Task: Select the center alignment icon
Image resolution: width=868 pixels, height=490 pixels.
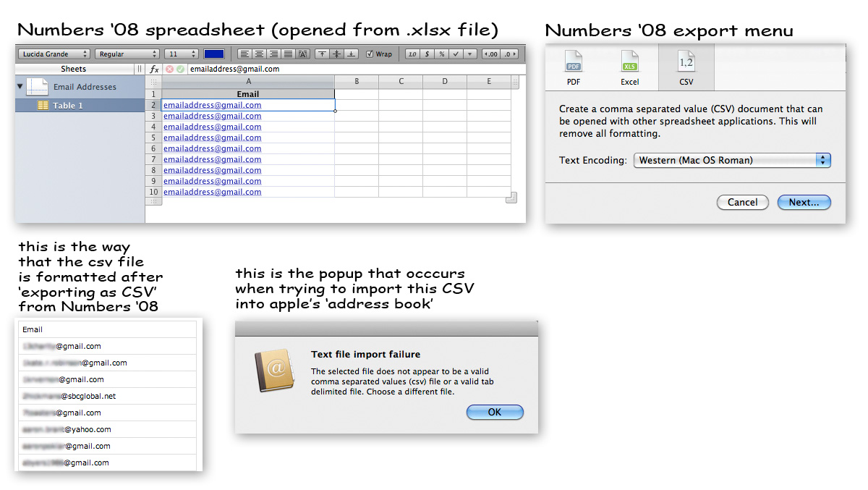Action: (x=260, y=54)
